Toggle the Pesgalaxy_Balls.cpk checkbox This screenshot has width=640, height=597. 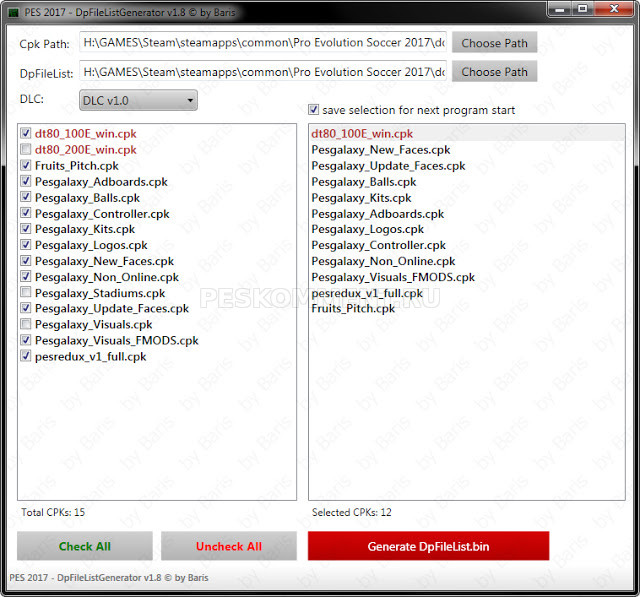pos(26,197)
